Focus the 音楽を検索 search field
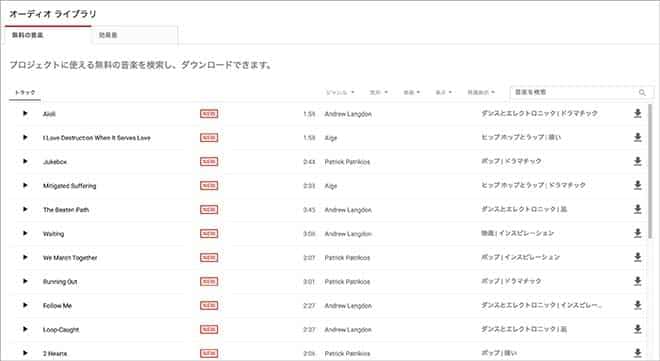 pyautogui.click(x=572, y=92)
